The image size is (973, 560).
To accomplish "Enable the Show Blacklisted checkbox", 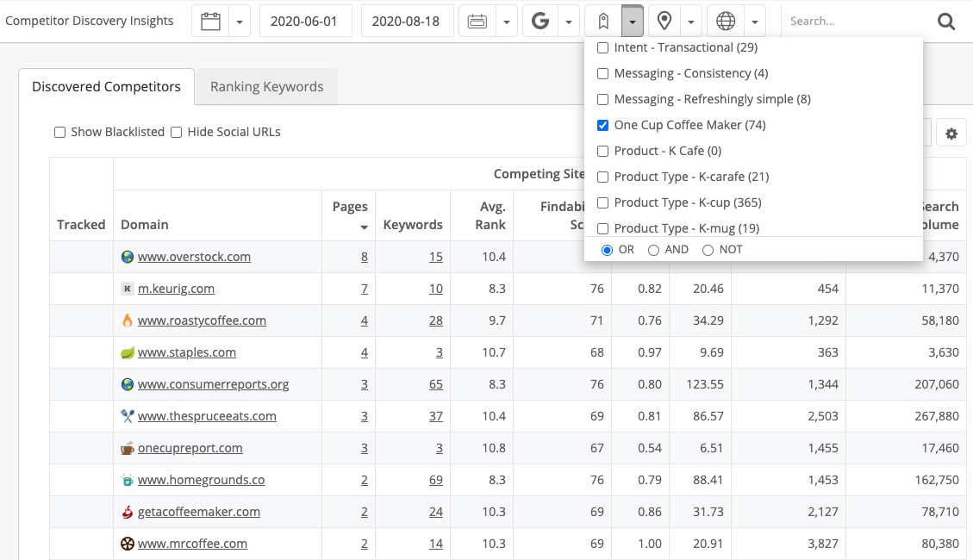I will point(59,133).
